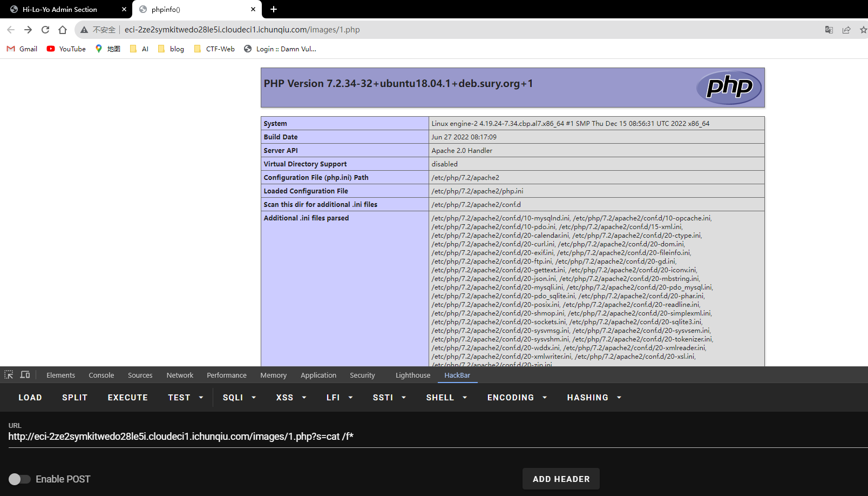Close the phpinfo() tab
Viewport: 868px width, 496px height.
(x=253, y=9)
